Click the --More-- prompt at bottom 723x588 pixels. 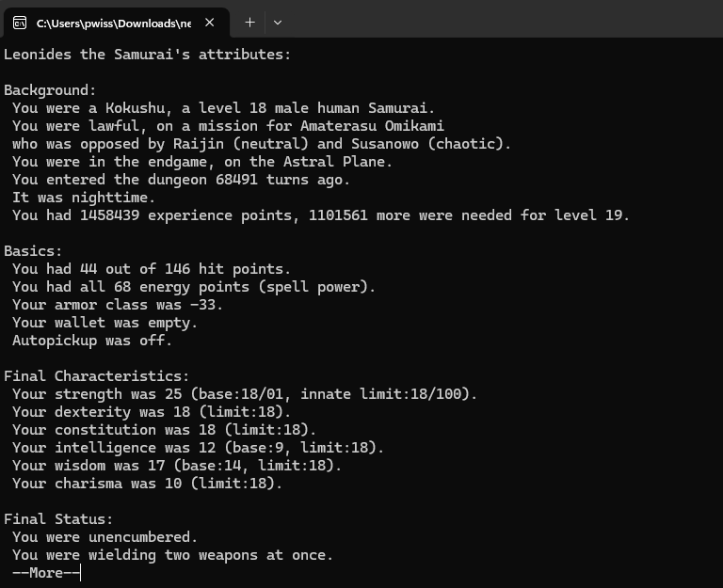click(46, 573)
